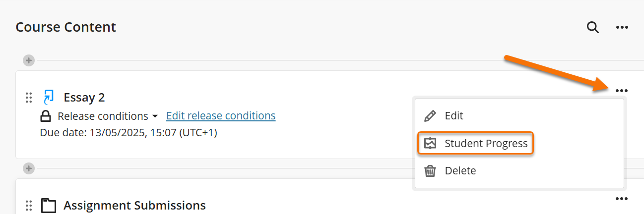Viewport: 644px width, 214px height.
Task: Click the lock icon beside Release conditions
Action: [x=46, y=116]
